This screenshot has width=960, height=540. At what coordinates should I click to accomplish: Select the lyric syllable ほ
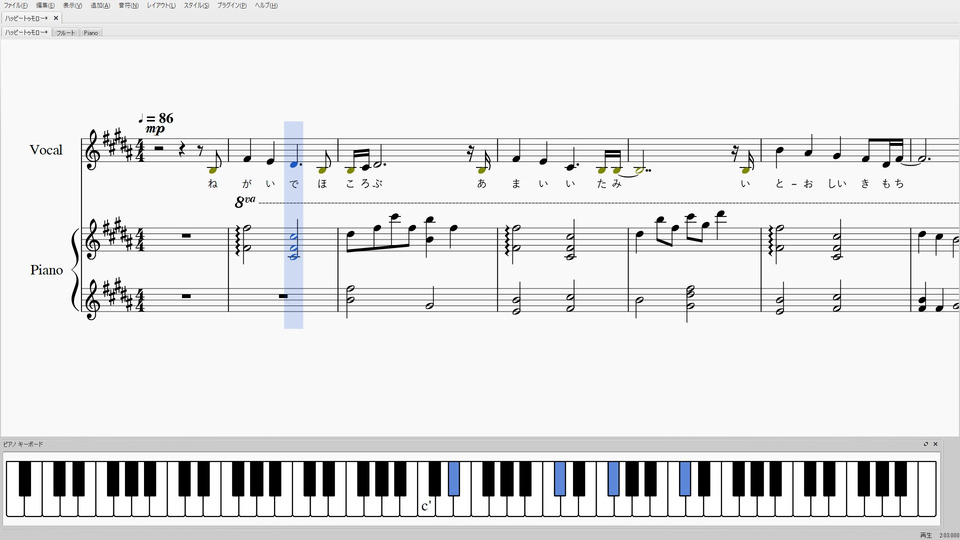coord(323,183)
